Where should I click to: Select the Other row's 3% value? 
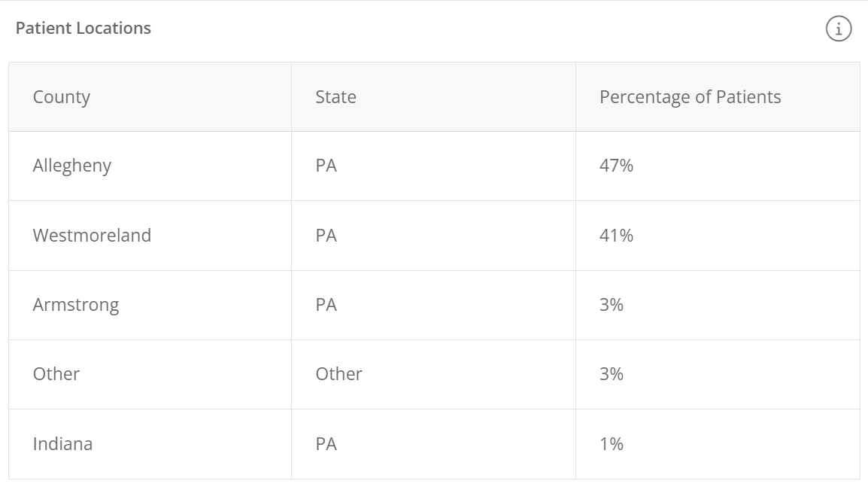pos(612,374)
